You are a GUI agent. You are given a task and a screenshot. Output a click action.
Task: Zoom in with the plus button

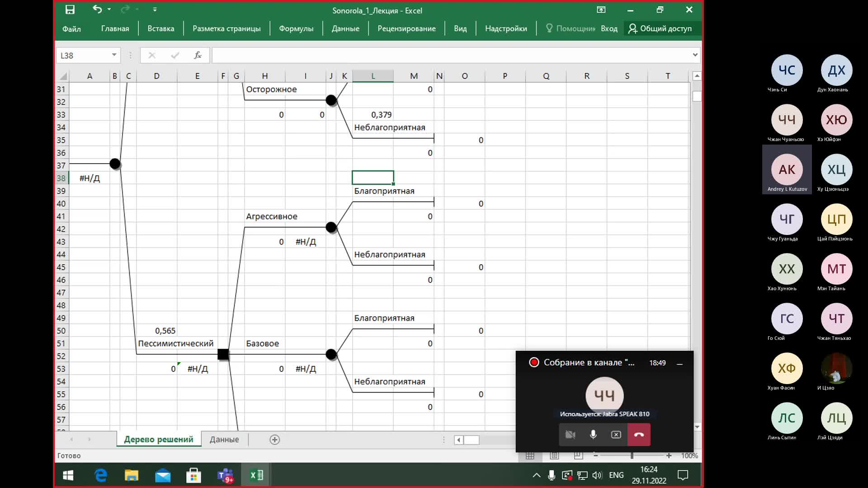[x=669, y=455]
